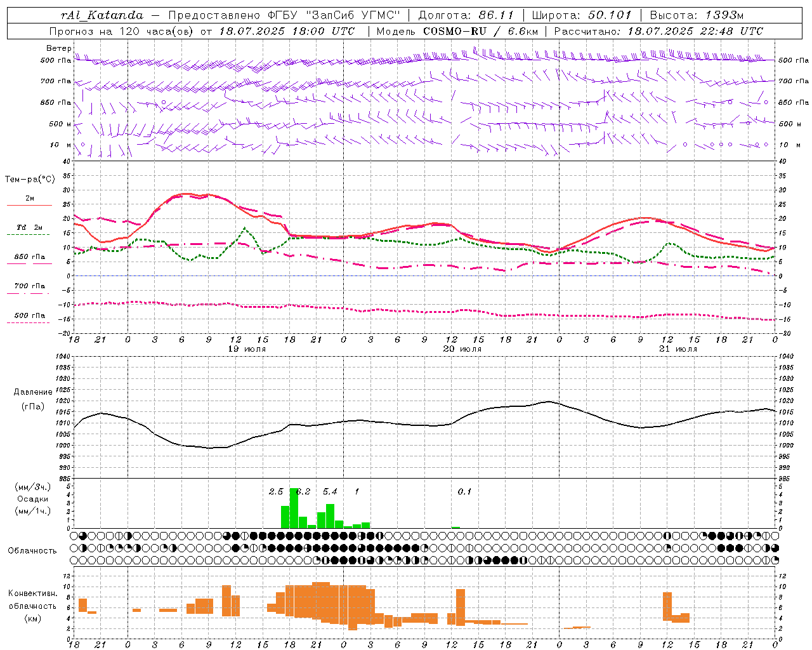Click the Td 2м legend entry

(x=30, y=227)
